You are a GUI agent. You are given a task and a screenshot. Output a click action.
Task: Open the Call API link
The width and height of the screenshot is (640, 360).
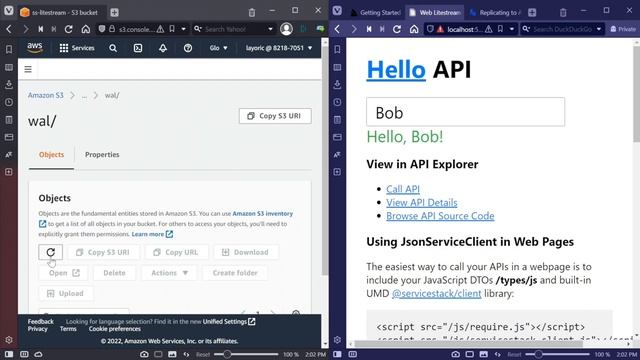[403, 189]
